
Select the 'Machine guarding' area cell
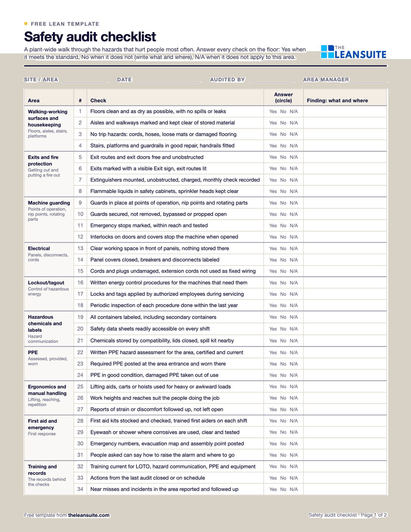(49, 220)
